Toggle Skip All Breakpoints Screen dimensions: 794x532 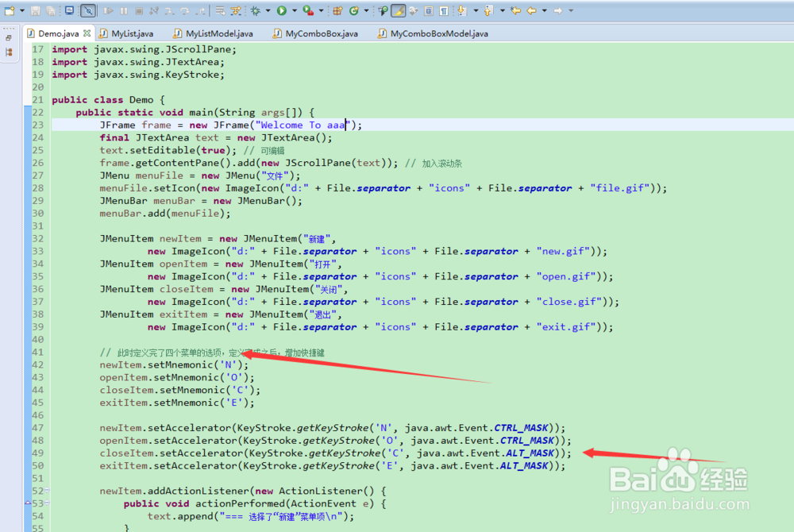88,10
